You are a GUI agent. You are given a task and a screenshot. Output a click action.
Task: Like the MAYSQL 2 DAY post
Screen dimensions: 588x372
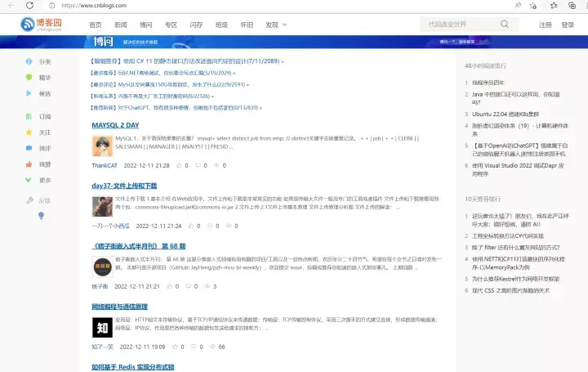(x=179, y=165)
